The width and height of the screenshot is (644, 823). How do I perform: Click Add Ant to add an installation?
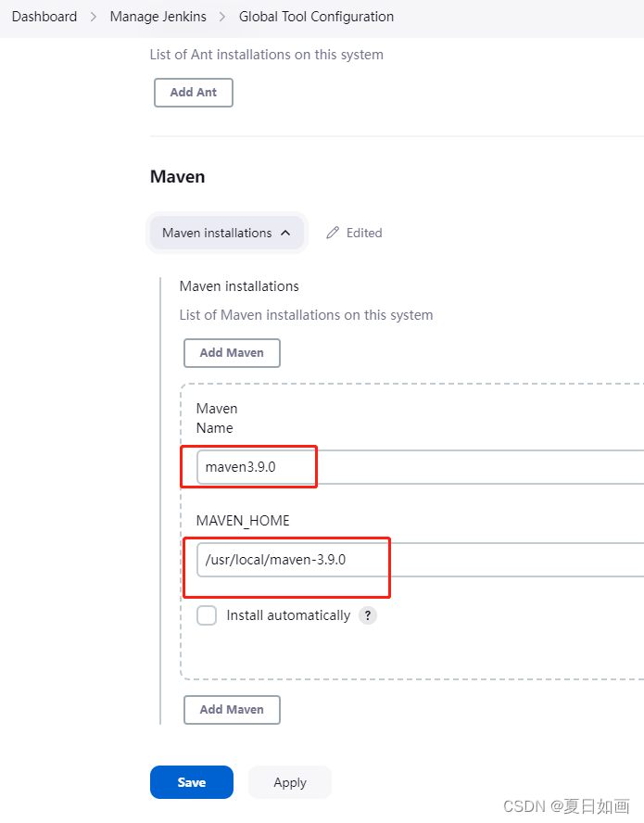193,92
